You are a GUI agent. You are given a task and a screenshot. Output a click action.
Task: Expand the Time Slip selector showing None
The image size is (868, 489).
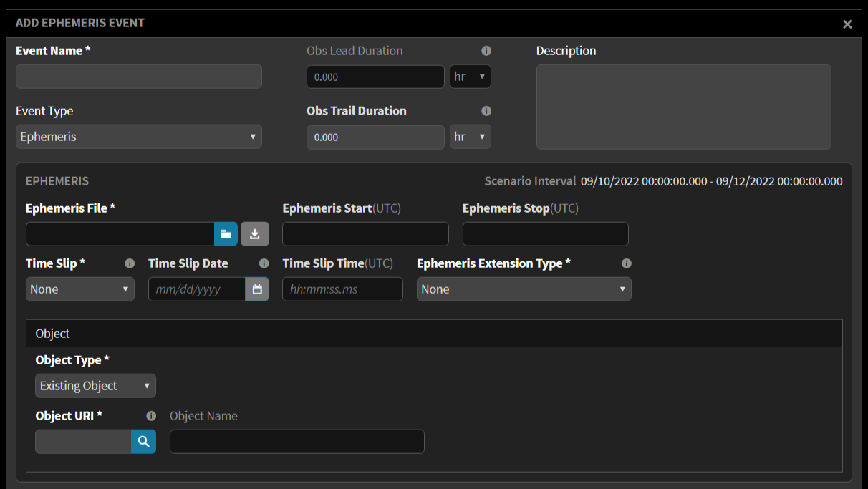79,289
